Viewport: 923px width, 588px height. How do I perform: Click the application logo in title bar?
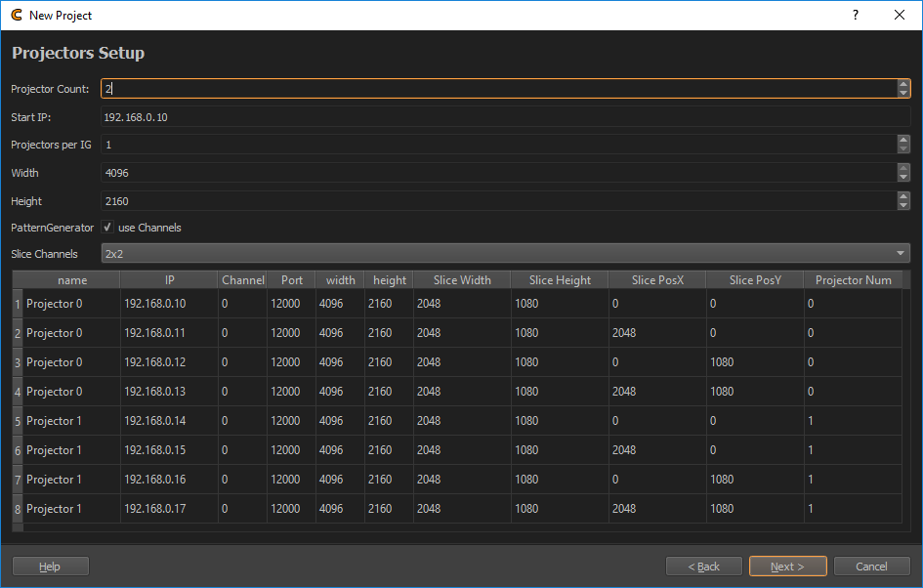coord(16,15)
